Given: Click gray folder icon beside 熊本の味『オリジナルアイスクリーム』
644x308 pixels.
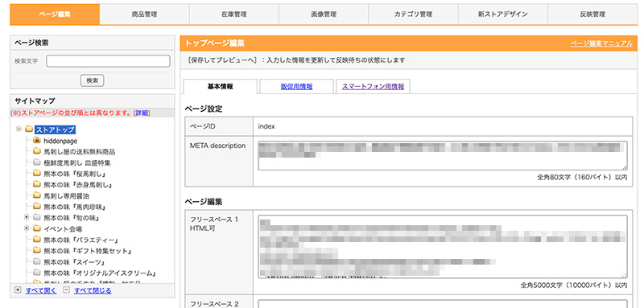Looking at the screenshot, I should coord(36,273).
